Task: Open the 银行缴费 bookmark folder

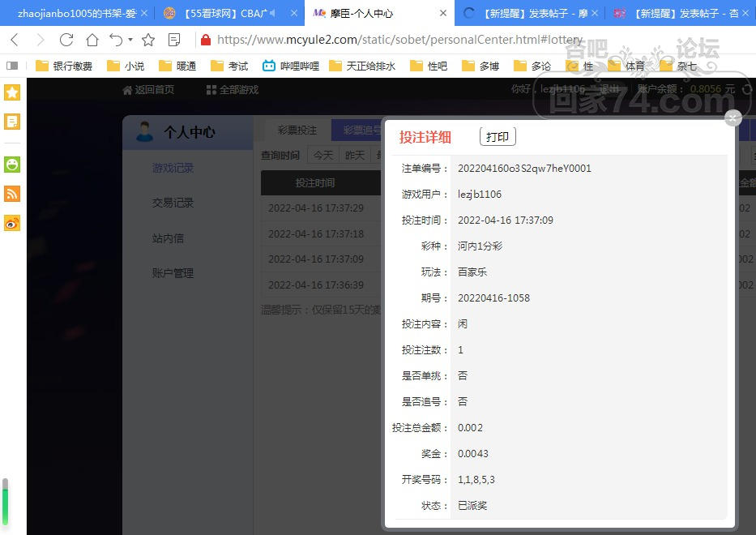Action: (x=64, y=66)
